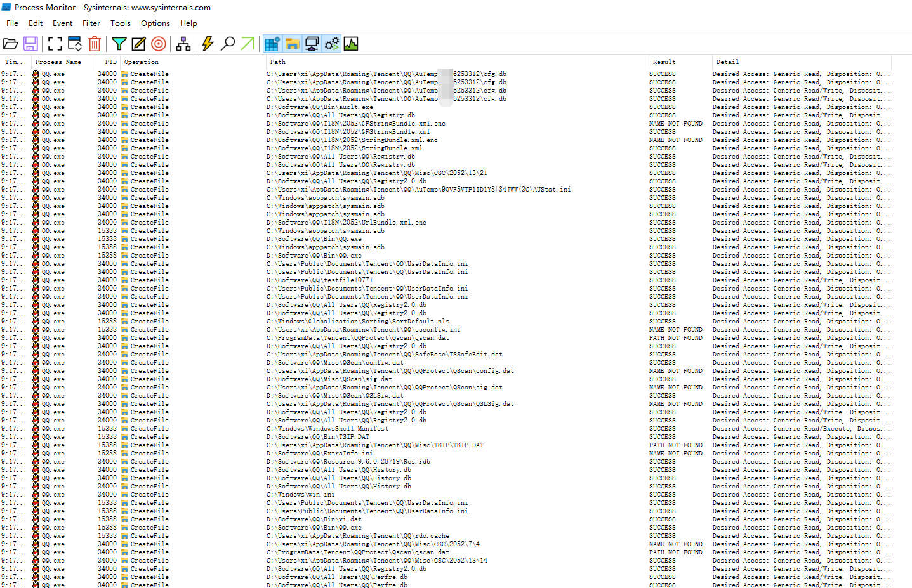The width and height of the screenshot is (912, 588).
Task: Click the PID column header
Action: click(x=108, y=62)
